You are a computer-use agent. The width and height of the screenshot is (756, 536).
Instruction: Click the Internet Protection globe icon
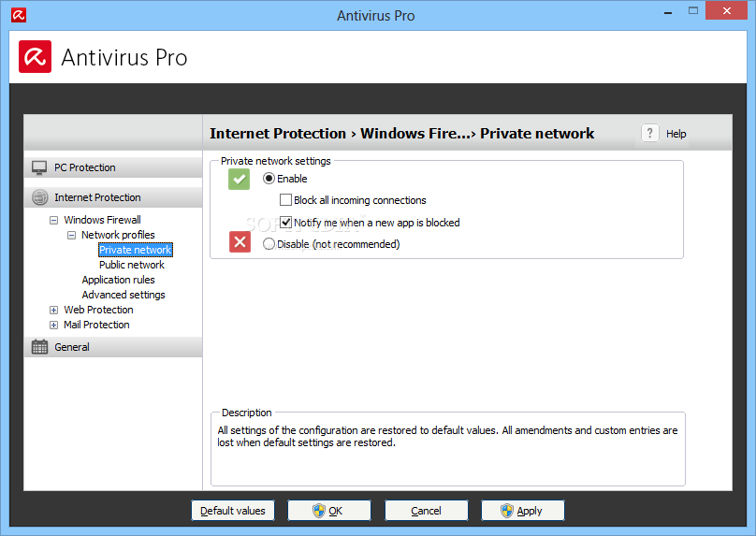(39, 197)
